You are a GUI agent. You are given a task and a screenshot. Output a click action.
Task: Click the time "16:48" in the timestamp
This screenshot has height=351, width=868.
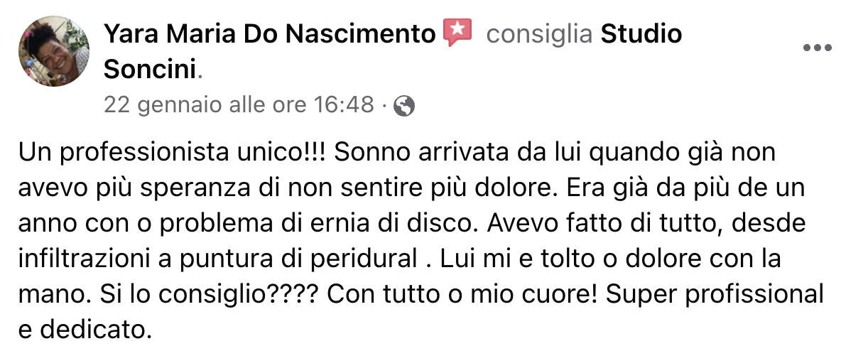344,105
